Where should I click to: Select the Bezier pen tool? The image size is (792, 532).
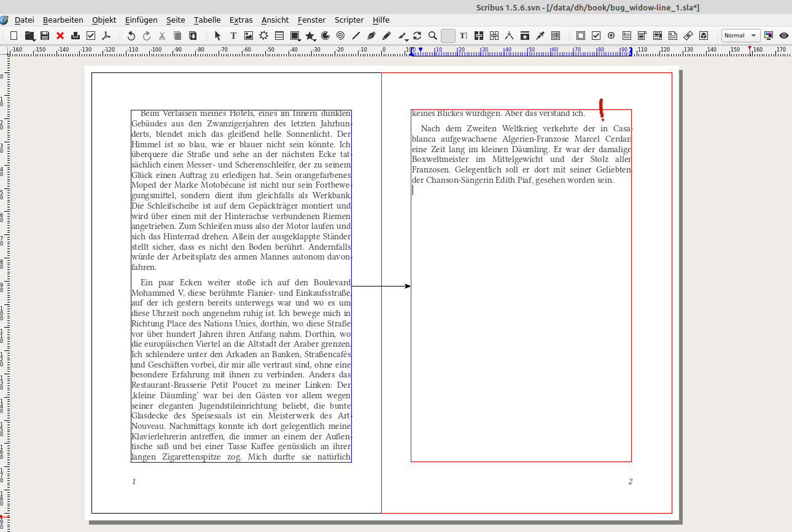tap(371, 36)
